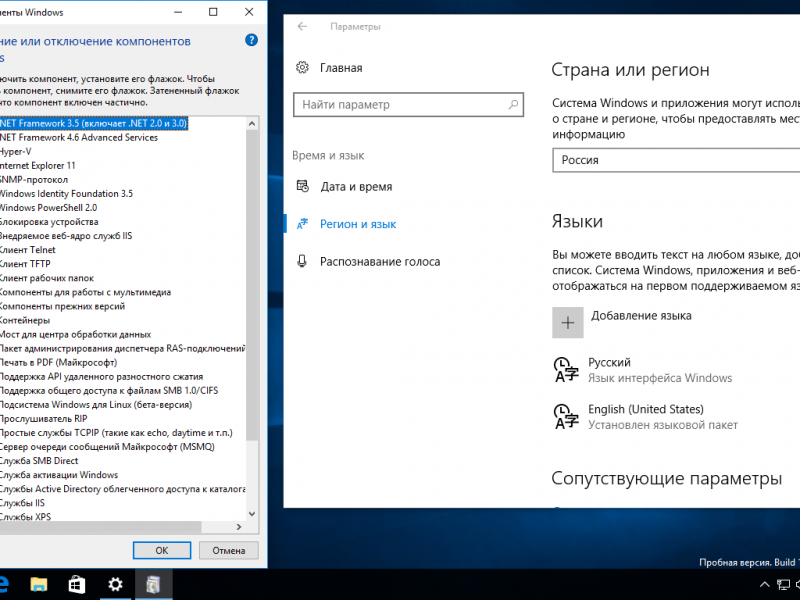Switch to Windows Features taskbar item
Viewport: 800px width, 600px height.
tap(154, 584)
